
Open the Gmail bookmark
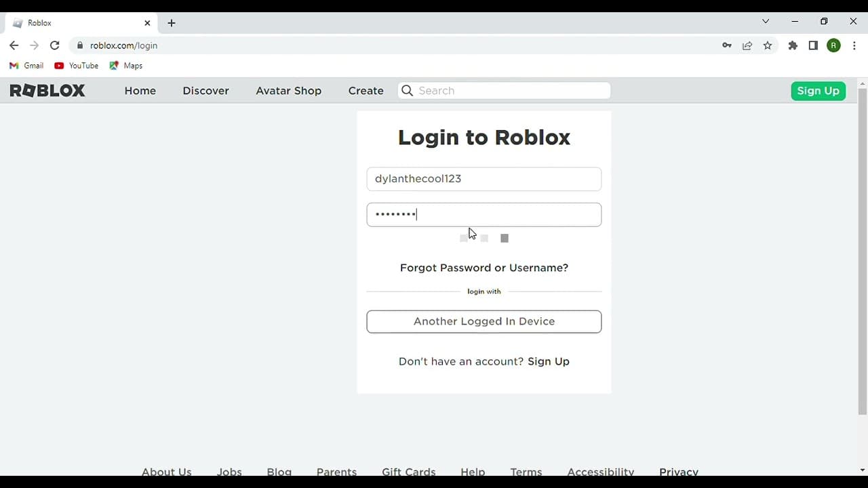(x=26, y=66)
